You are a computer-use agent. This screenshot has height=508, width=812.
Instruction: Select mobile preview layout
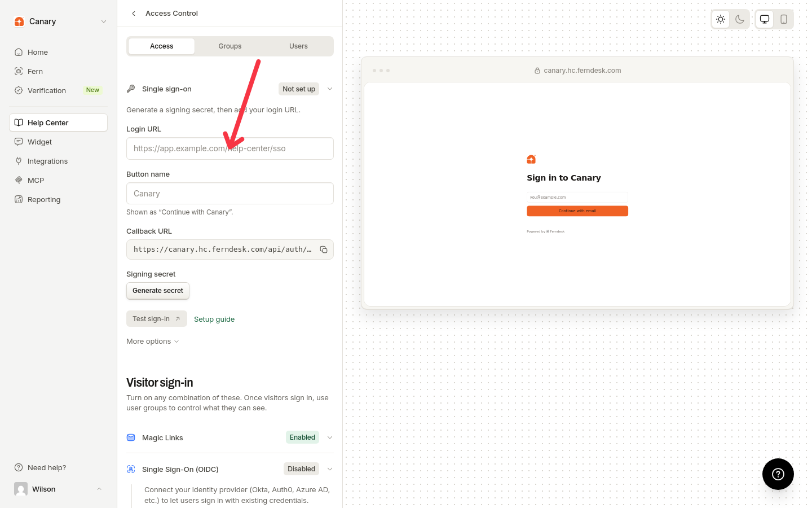784,19
